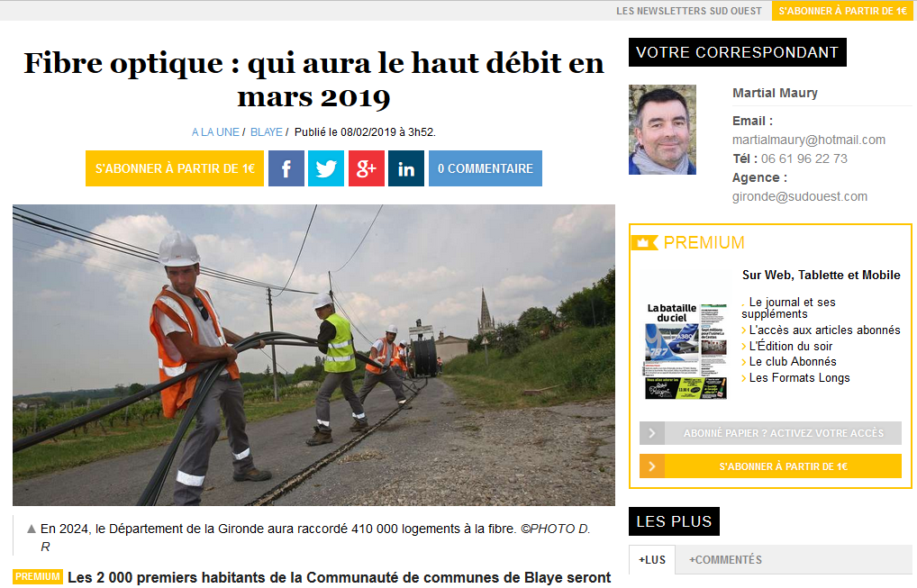The width and height of the screenshot is (917, 588).
Task: Click gironde@sudouest.com agency email
Action: click(800, 196)
